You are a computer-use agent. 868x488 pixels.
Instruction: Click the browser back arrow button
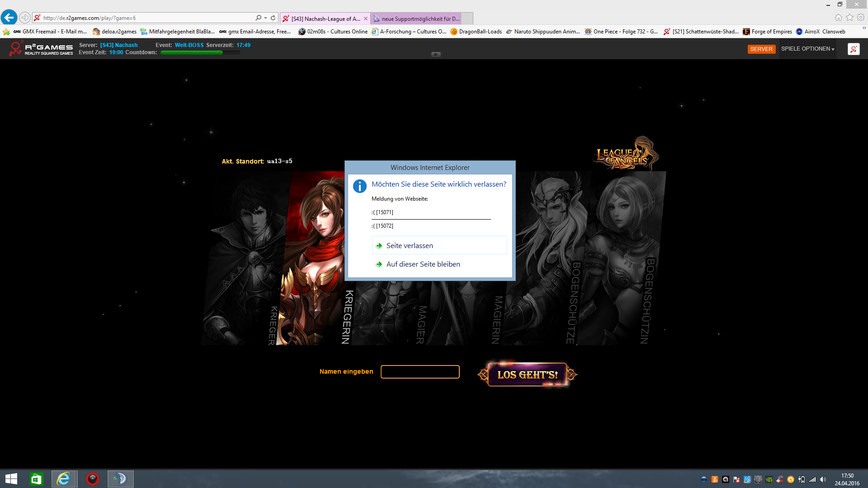pyautogui.click(x=9, y=18)
